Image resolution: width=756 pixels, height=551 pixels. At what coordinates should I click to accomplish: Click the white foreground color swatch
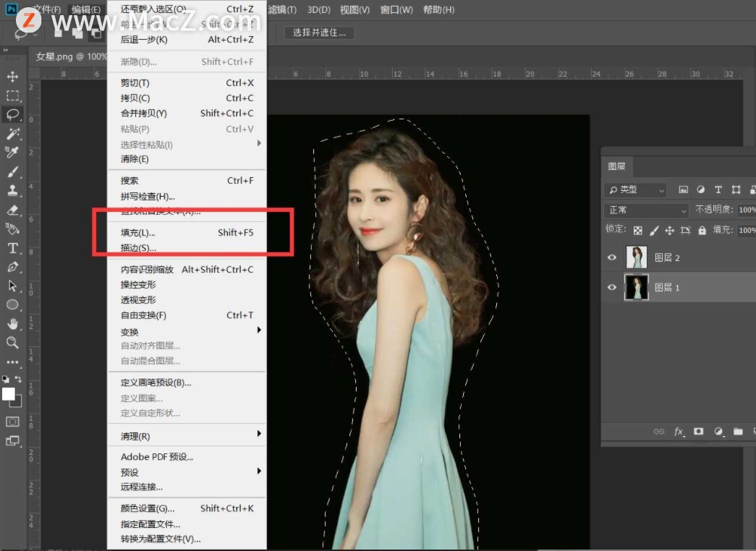click(x=8, y=394)
